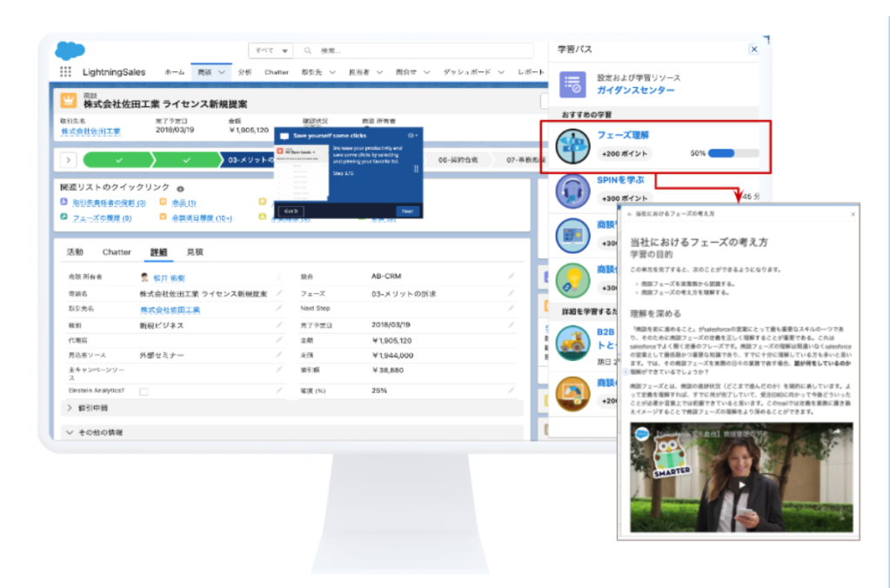
Task: Expand the path with the left chevron button
Action: [x=68, y=160]
